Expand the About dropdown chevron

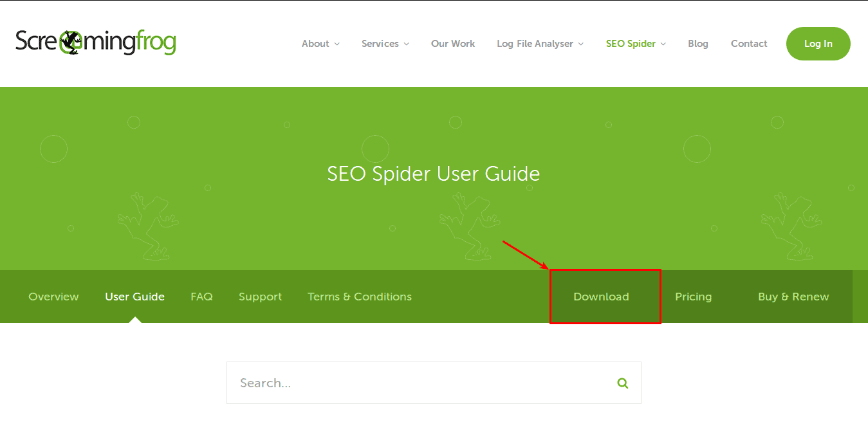point(337,44)
